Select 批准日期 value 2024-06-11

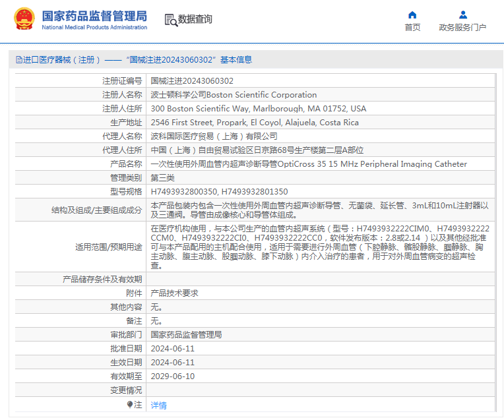pos(173,348)
